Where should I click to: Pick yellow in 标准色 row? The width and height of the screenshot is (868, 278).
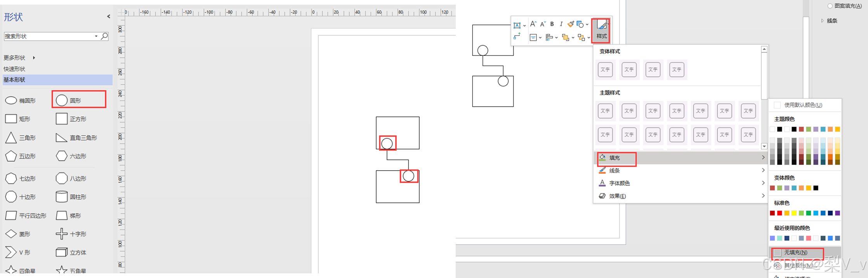click(x=794, y=213)
